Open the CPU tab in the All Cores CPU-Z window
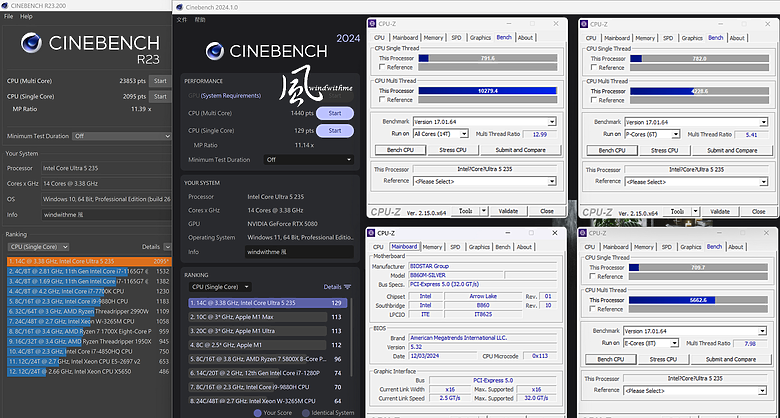The image size is (780, 418). point(380,38)
